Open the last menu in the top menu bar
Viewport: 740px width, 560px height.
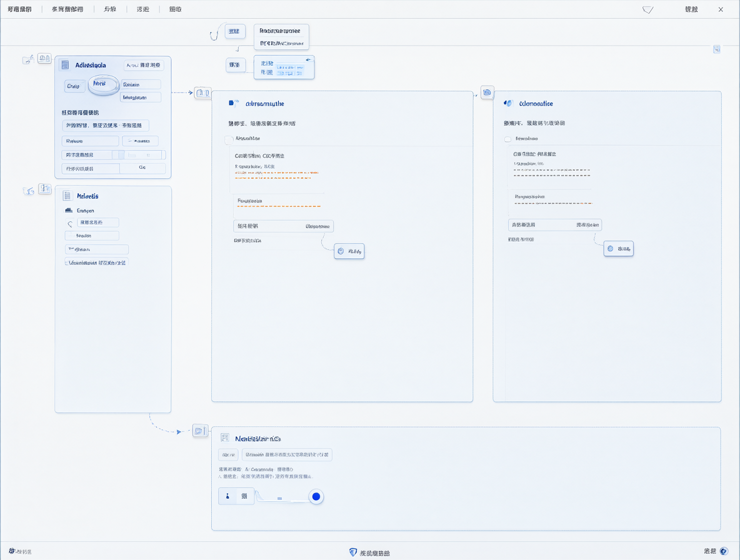click(175, 9)
